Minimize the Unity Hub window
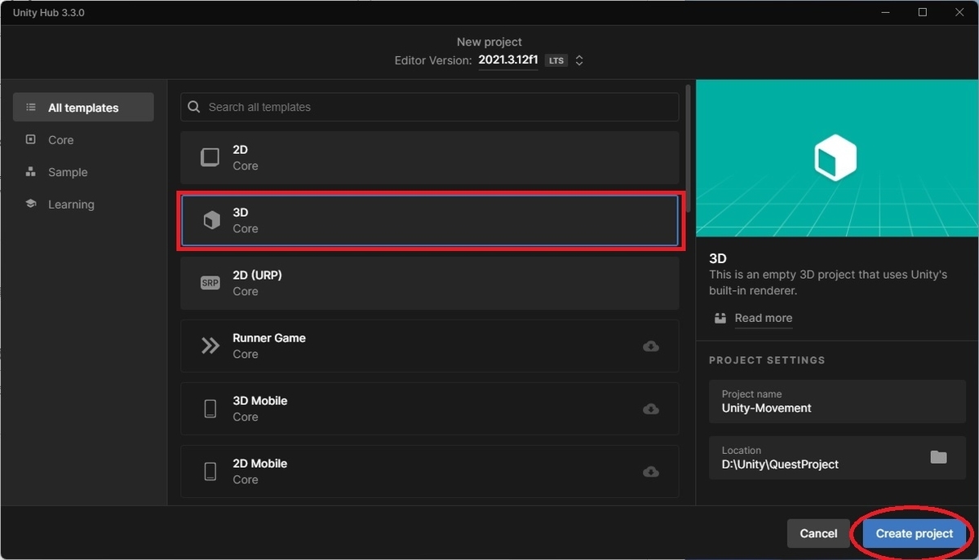The image size is (979, 560). [887, 12]
